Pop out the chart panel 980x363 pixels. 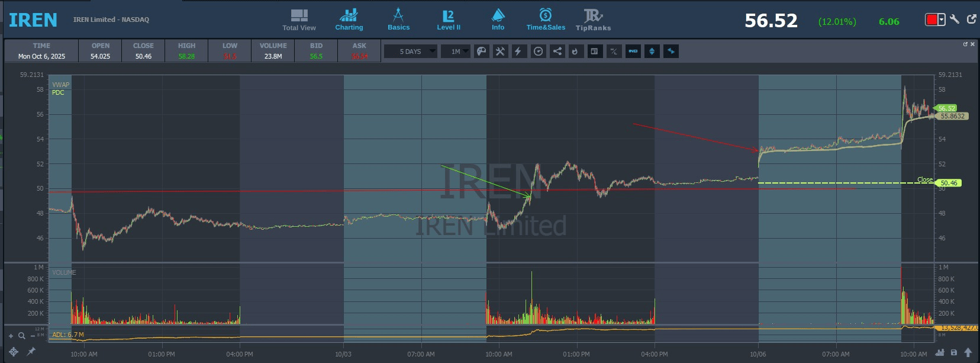click(965, 44)
